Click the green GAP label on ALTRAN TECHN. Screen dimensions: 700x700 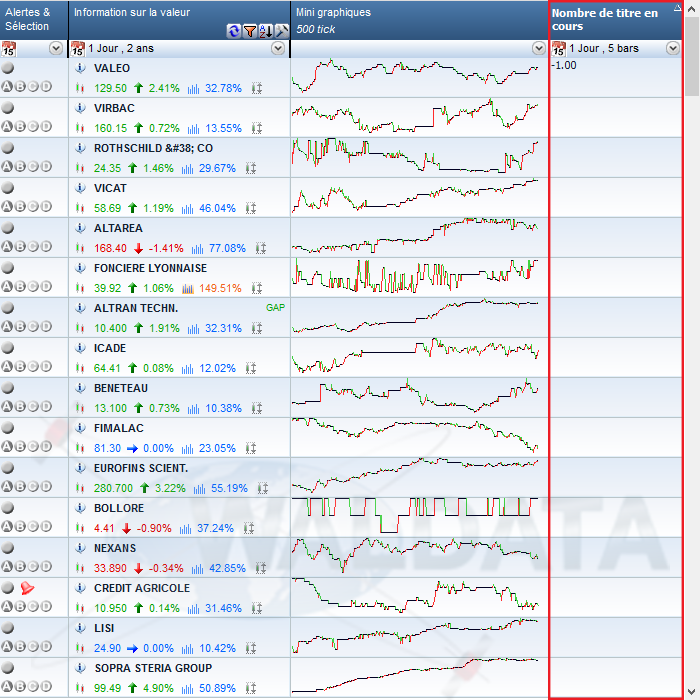275,308
